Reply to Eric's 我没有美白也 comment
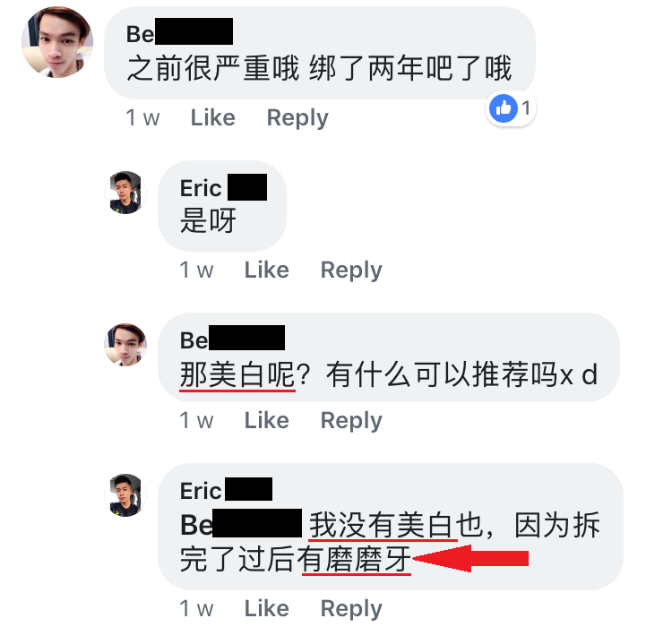672x627 pixels. pos(351,608)
